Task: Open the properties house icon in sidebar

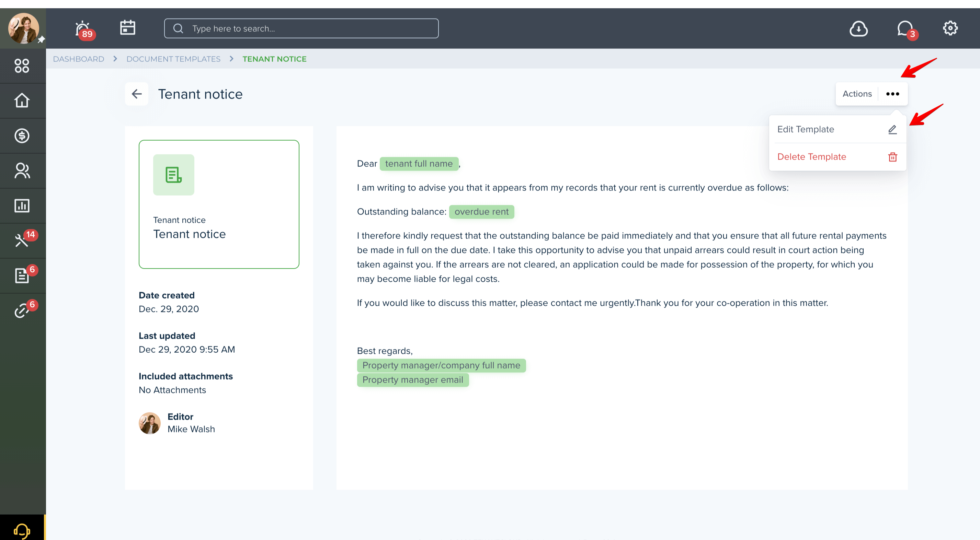Action: point(22,101)
